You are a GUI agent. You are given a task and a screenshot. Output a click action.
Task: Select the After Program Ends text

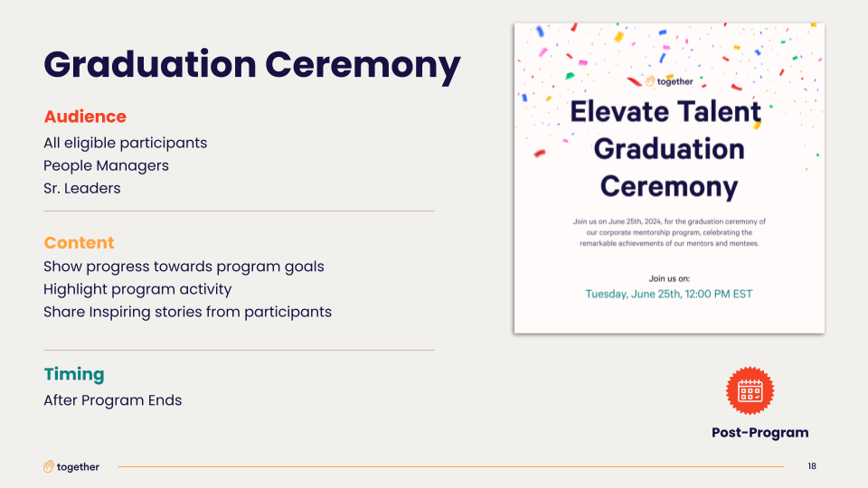pyautogui.click(x=113, y=400)
